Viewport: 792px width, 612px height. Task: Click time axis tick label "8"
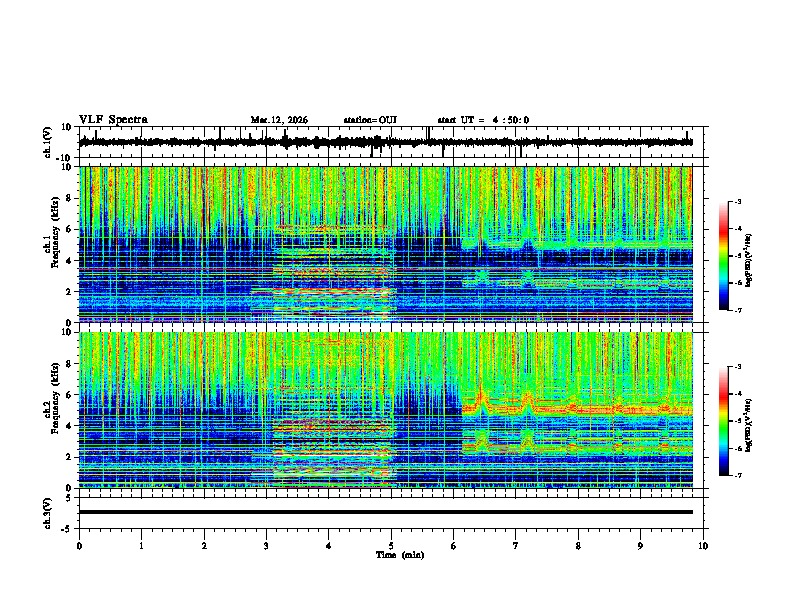(578, 546)
